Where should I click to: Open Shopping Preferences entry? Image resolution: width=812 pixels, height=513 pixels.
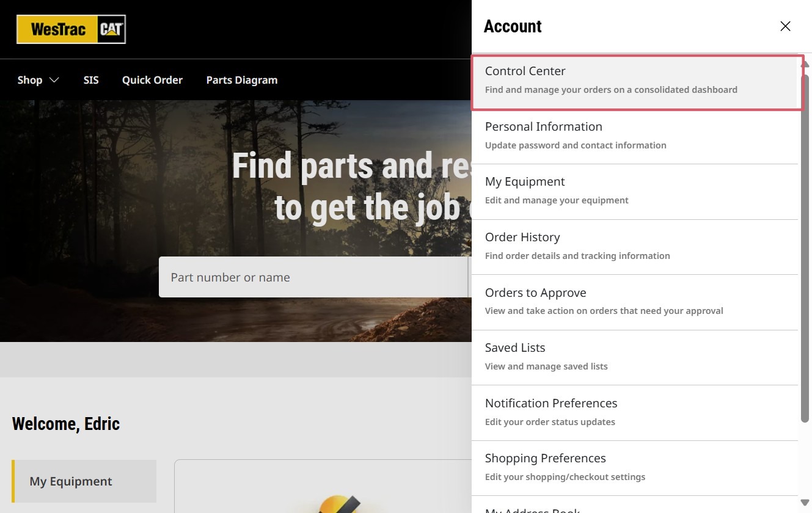[635, 468]
